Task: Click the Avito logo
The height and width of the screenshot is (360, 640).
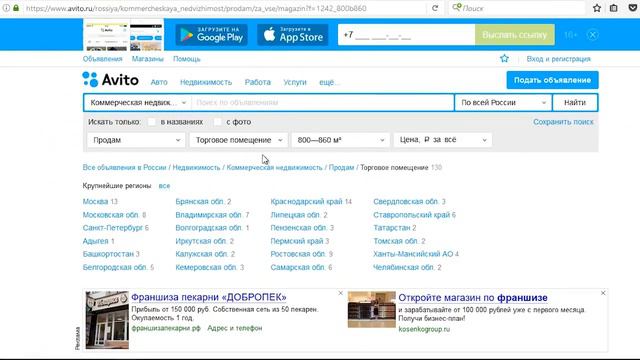Action: (111, 80)
